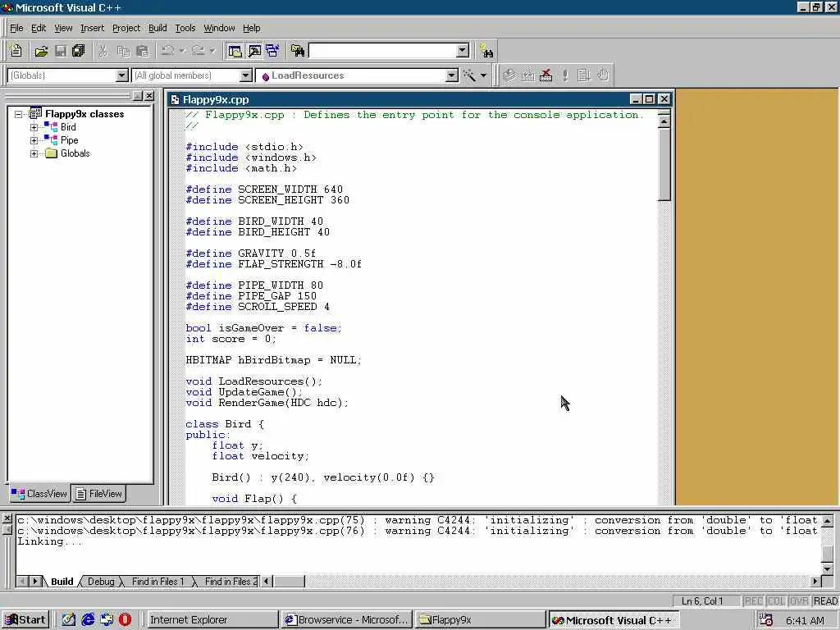Click the code editor vertical scrollbar thumb
Screen dimensions: 840x630
pos(664,164)
